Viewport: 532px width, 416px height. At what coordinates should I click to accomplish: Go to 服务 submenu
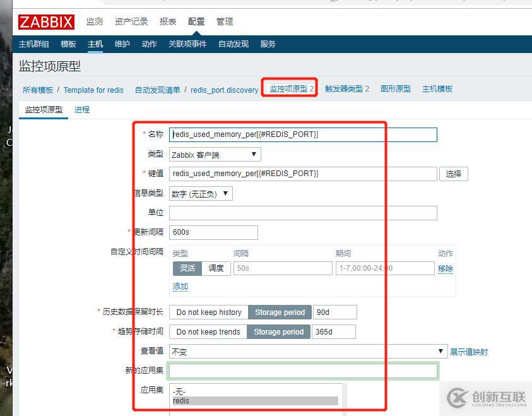point(268,44)
